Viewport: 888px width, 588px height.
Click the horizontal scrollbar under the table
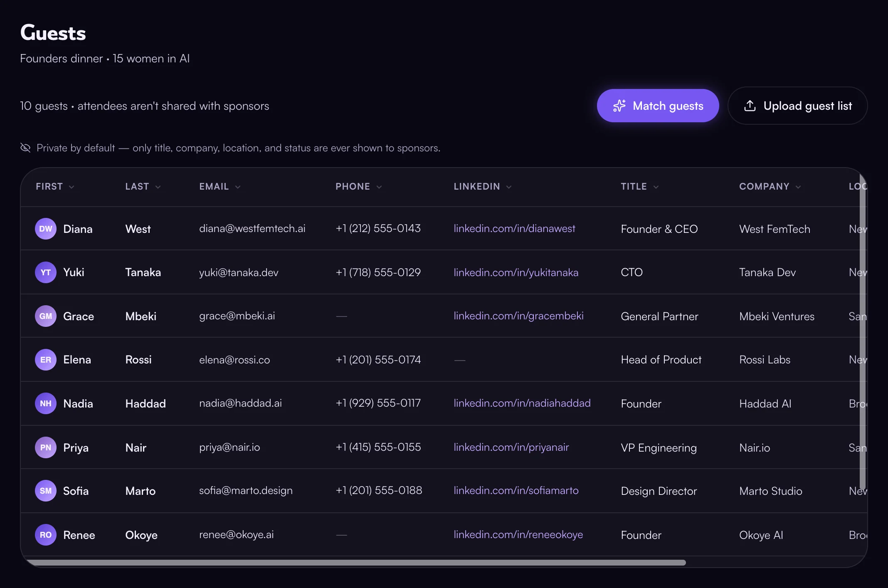click(357, 563)
